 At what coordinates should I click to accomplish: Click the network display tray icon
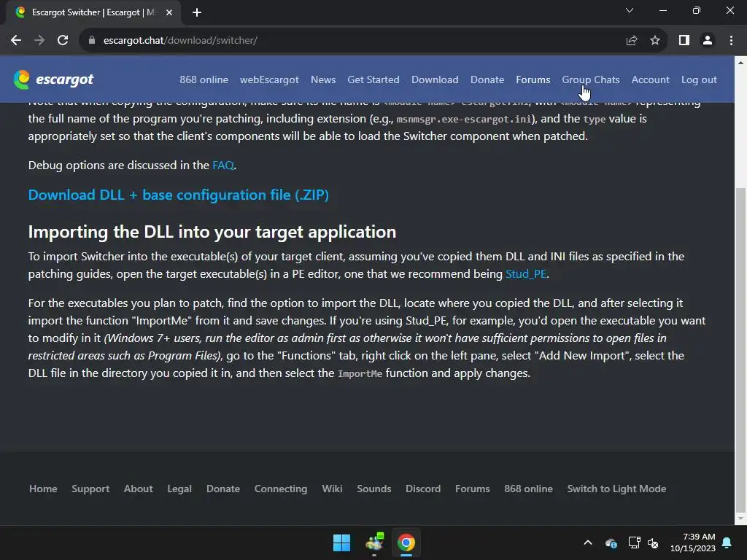pyautogui.click(x=634, y=542)
